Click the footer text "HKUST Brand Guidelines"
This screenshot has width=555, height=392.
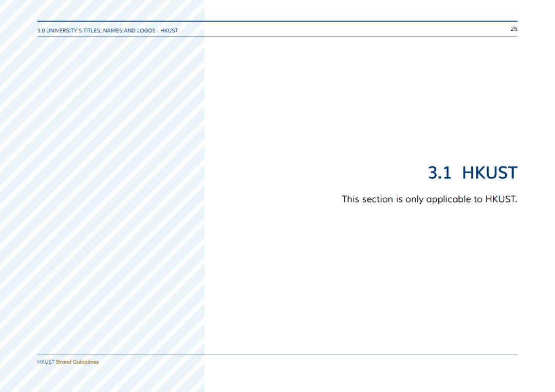(68, 362)
